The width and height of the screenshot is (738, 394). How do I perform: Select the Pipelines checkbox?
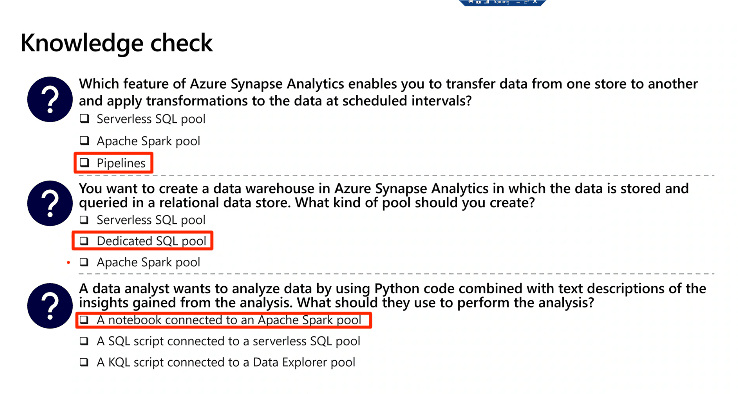(x=84, y=162)
